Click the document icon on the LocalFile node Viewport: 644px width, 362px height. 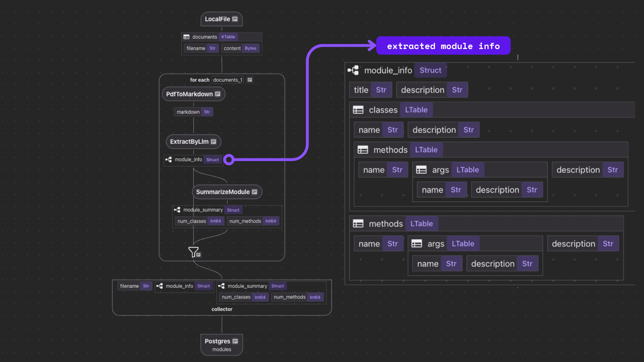(x=235, y=19)
